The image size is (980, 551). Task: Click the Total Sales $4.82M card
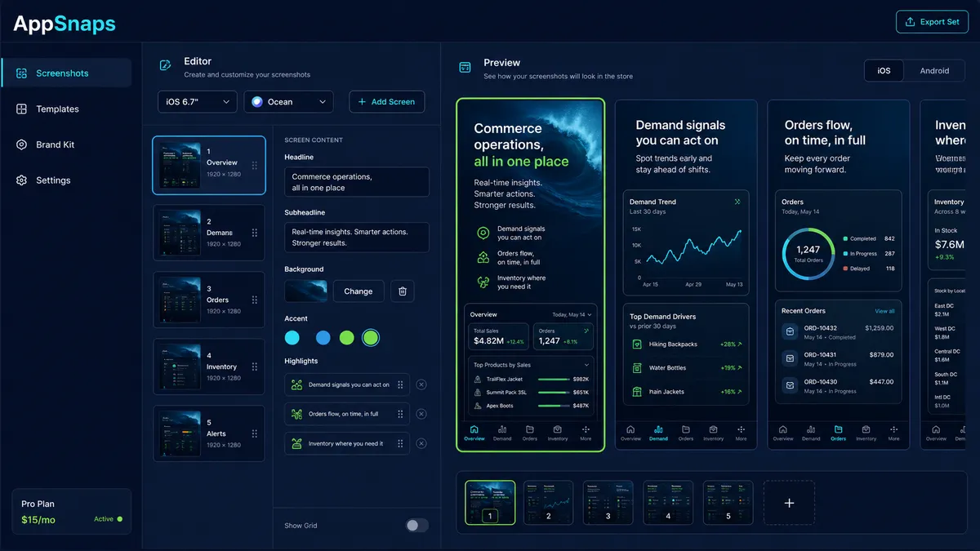click(x=498, y=337)
